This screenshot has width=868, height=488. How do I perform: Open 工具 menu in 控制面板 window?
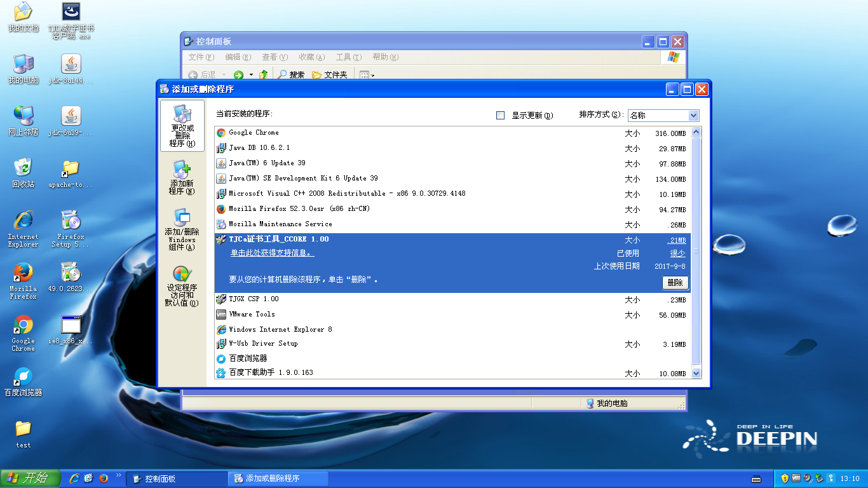(x=348, y=57)
